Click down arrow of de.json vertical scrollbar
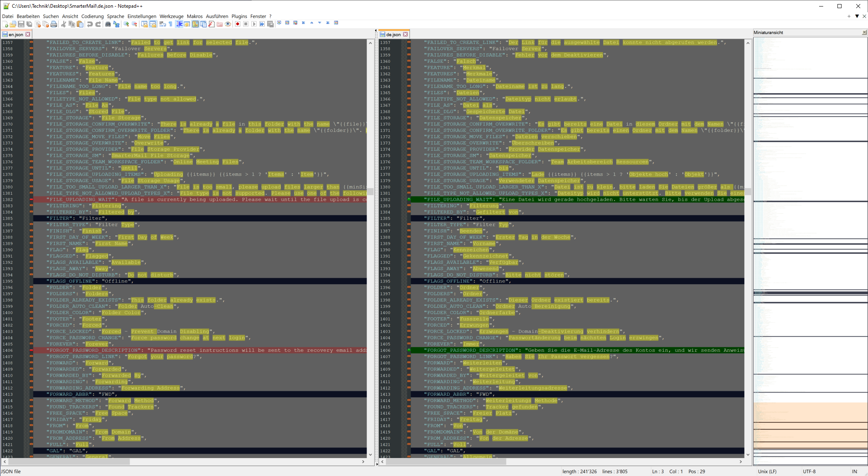The width and height of the screenshot is (868, 476). [x=748, y=454]
